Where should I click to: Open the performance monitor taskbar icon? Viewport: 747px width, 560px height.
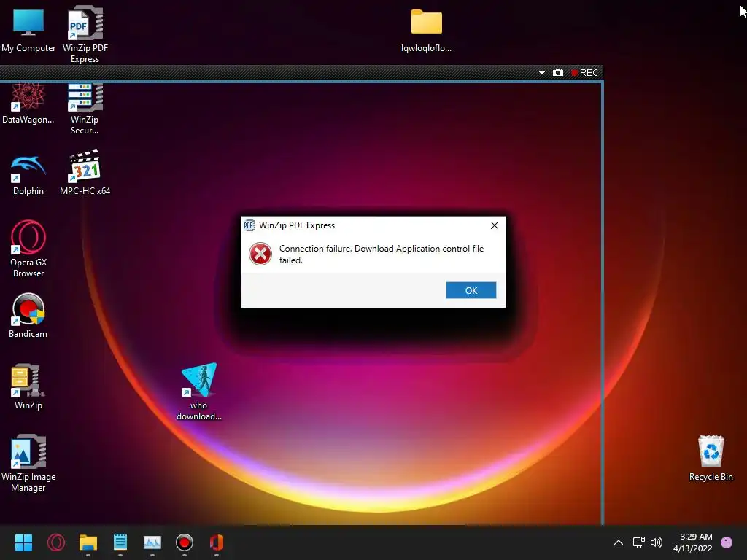(152, 542)
